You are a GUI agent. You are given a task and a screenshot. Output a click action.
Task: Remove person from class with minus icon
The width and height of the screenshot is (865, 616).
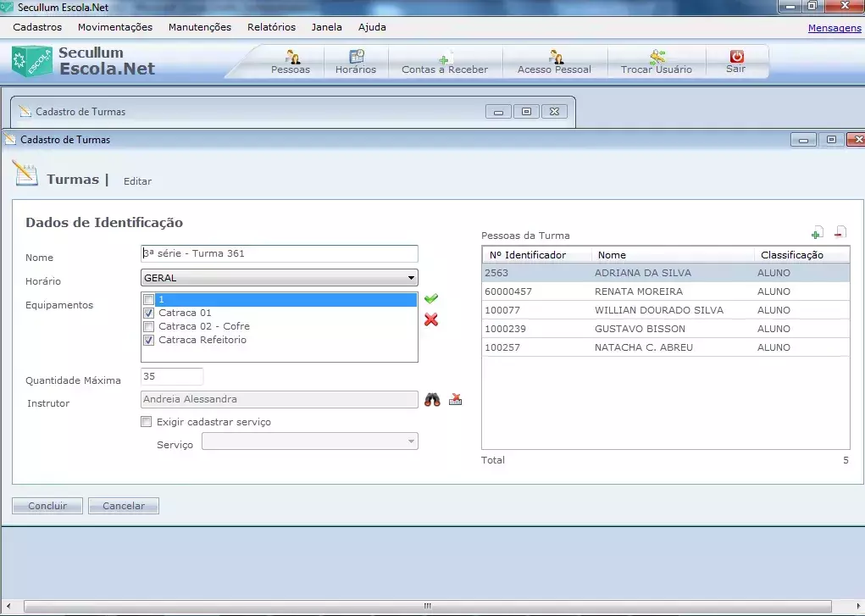coord(840,232)
